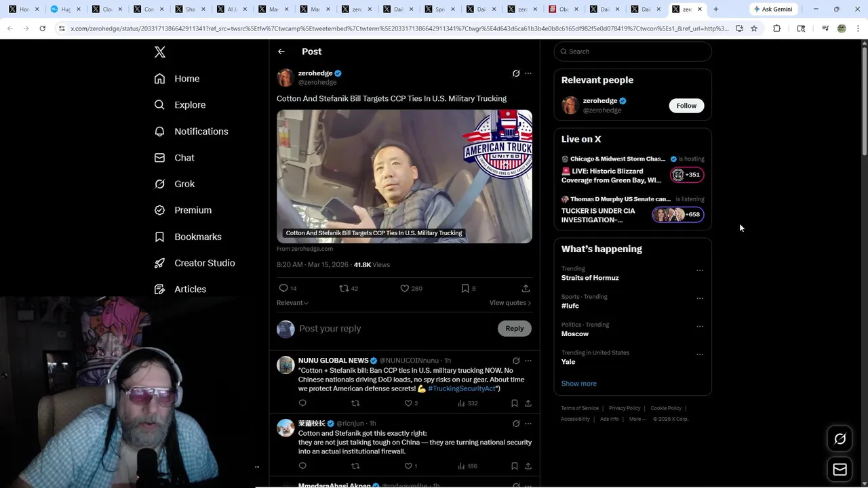Reload the page in browser toolbar
This screenshot has width=868, height=488.
pos(42,28)
